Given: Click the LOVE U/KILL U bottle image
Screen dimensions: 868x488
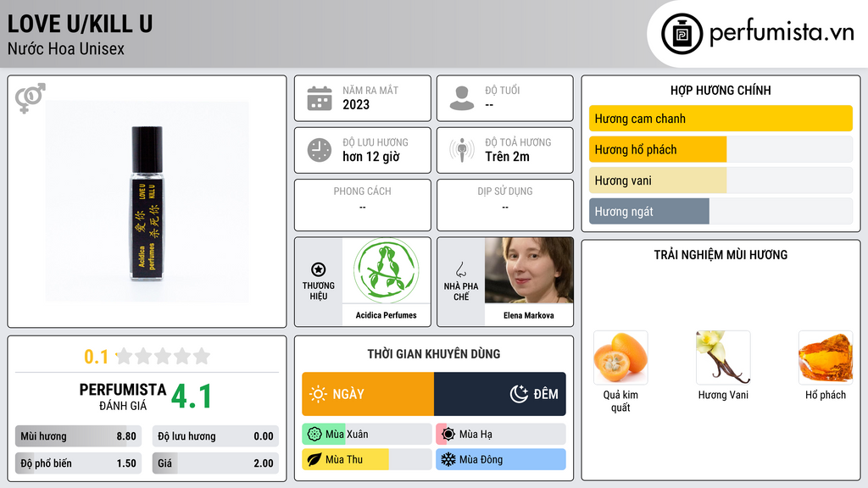Looking at the screenshot, I should (x=147, y=202).
